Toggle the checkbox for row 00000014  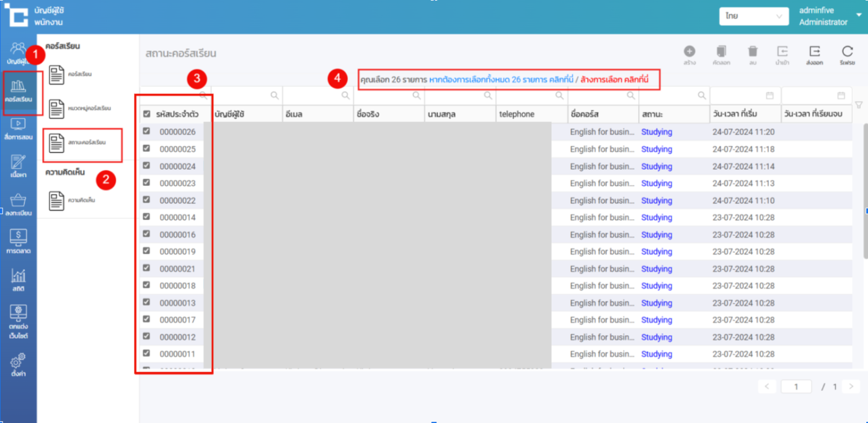pos(146,217)
